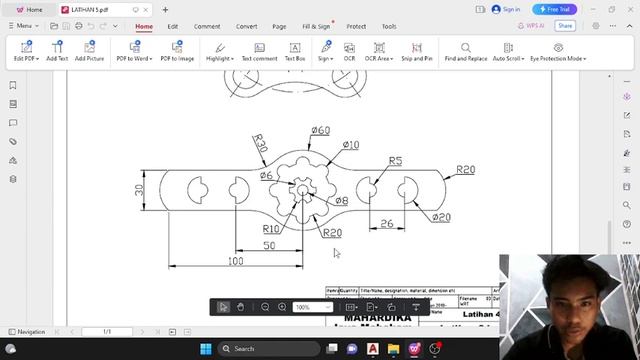The height and width of the screenshot is (360, 640).
Task: Open AutoCAD from the taskbar
Action: [372, 349]
